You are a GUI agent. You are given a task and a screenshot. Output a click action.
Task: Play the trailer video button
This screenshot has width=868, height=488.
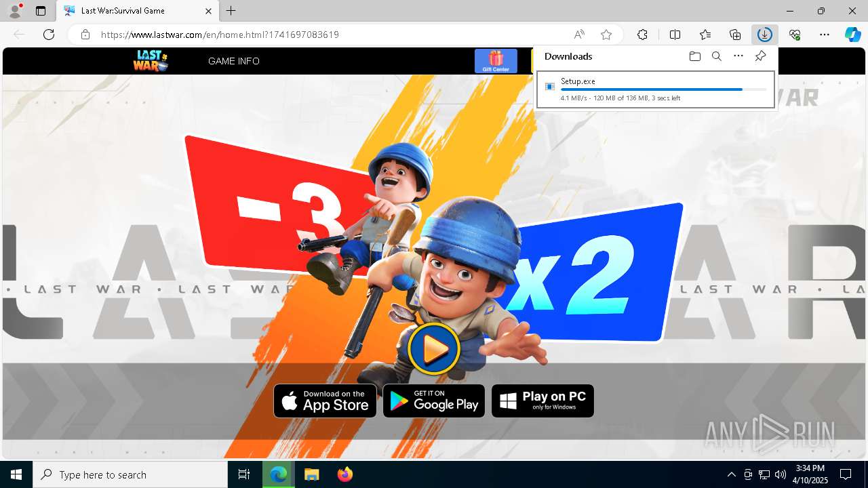pyautogui.click(x=434, y=349)
